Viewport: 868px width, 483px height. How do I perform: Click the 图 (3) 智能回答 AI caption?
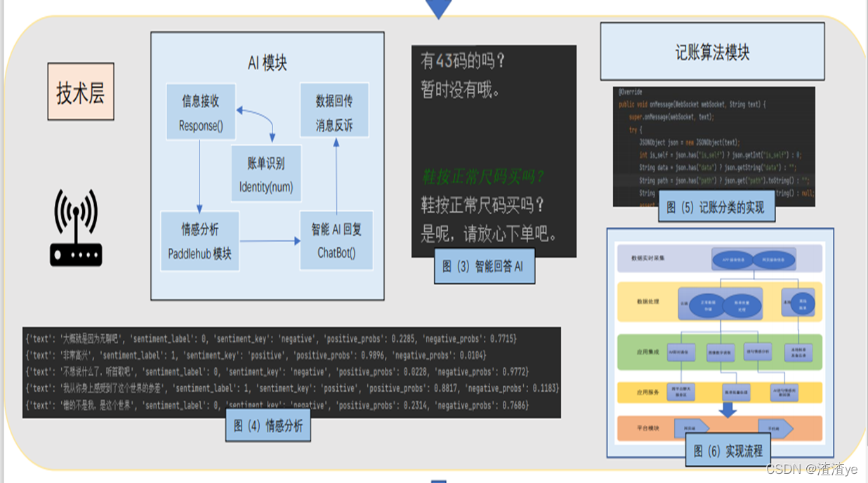point(484,266)
